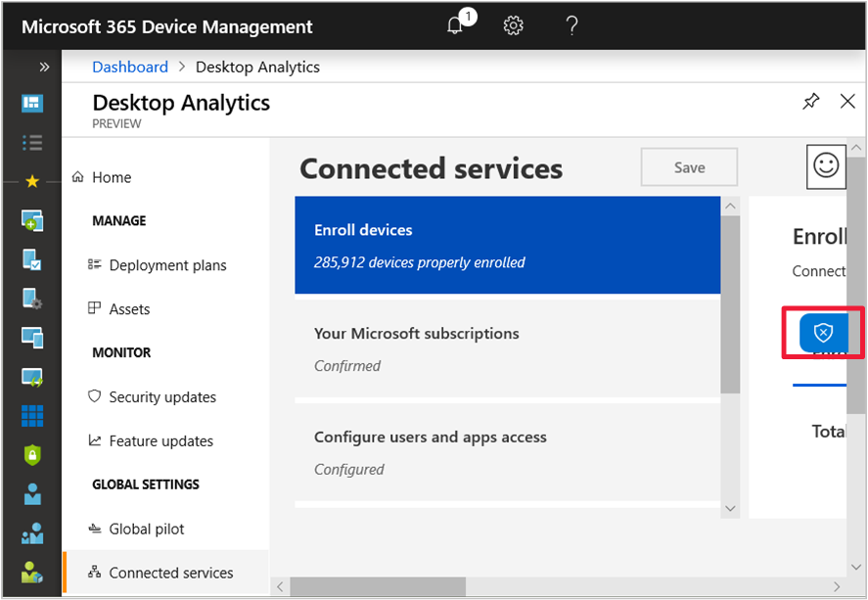Select Configure users and apps access card
The image size is (868, 600).
point(508,452)
